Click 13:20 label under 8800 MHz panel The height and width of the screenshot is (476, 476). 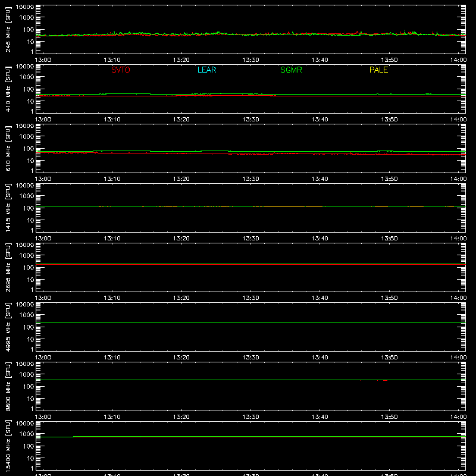[181, 417]
